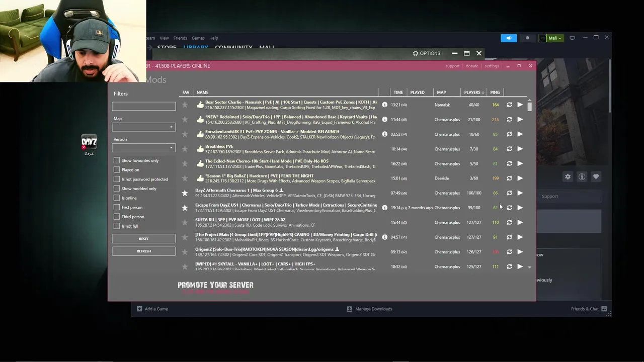Enable Show modded only checkbox
The height and width of the screenshot is (362, 644).
point(117,189)
